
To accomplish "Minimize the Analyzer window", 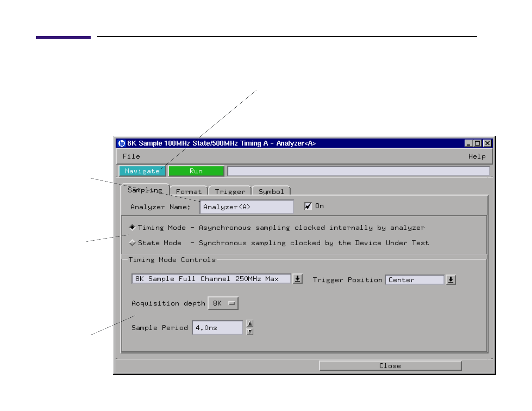I will pos(469,143).
